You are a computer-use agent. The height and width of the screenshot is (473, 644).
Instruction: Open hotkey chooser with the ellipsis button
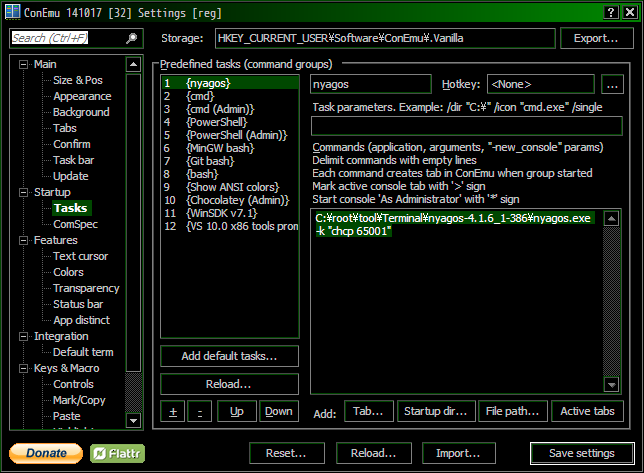612,85
